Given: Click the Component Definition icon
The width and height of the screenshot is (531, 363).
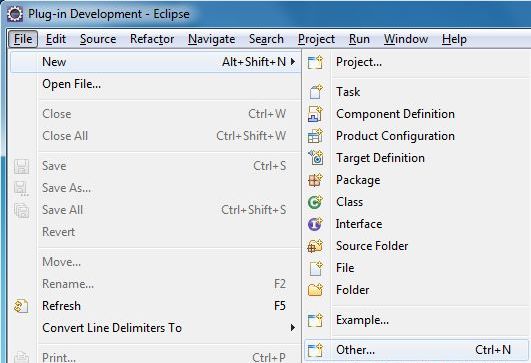Looking at the screenshot, I should [315, 114].
